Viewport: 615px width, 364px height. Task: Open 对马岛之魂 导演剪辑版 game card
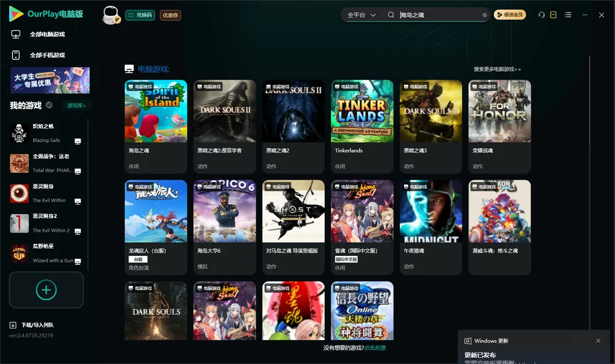pos(293,227)
